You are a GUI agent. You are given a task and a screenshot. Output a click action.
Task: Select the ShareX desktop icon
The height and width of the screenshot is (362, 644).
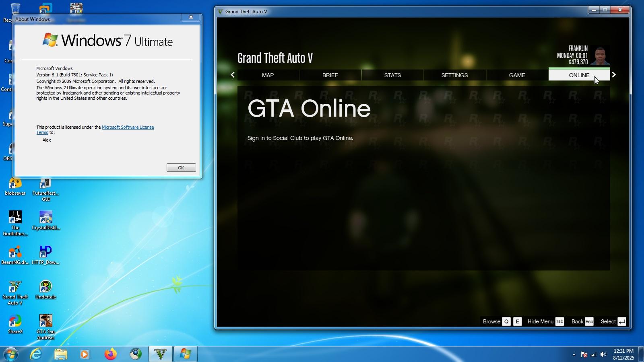click(x=15, y=324)
